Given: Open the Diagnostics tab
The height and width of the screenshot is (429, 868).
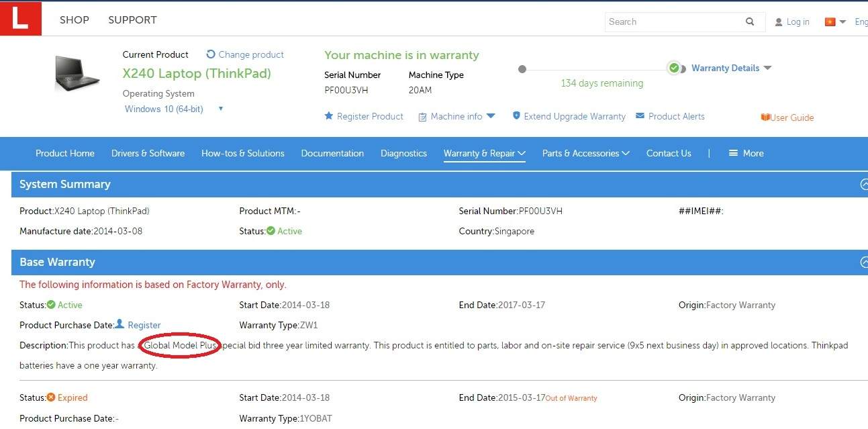Looking at the screenshot, I should [x=403, y=153].
